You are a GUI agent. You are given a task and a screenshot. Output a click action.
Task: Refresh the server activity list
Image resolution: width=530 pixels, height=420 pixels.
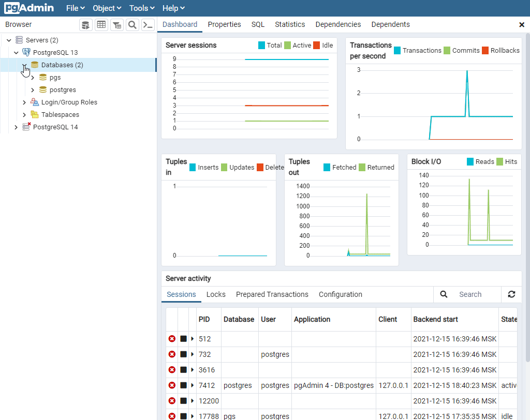[x=511, y=294]
